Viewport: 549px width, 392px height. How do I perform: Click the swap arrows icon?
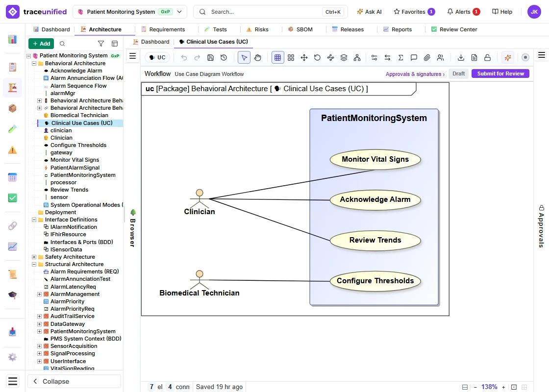click(x=388, y=58)
